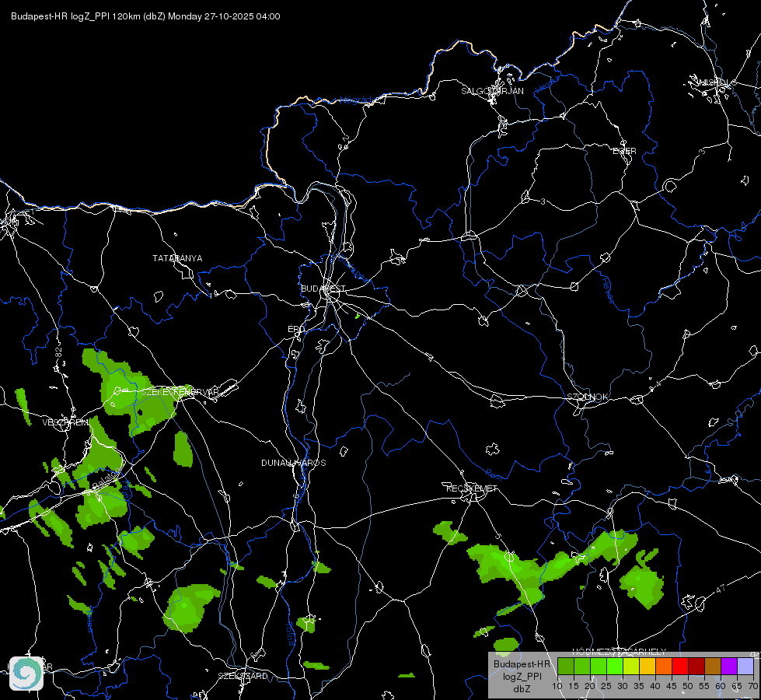Viewport: 761px width, 700px height.
Task: Select the 10–15 dBZ dark green legend swatch
Action: tap(566, 666)
